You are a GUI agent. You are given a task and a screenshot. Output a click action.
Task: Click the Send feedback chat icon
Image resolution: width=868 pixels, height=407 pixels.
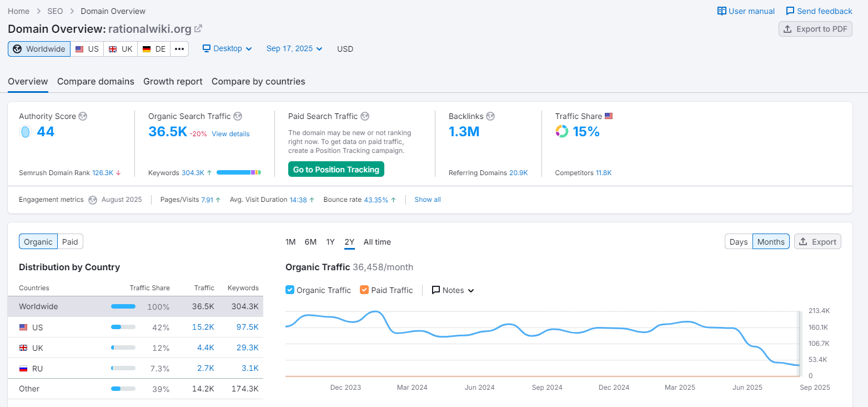pyautogui.click(x=790, y=11)
